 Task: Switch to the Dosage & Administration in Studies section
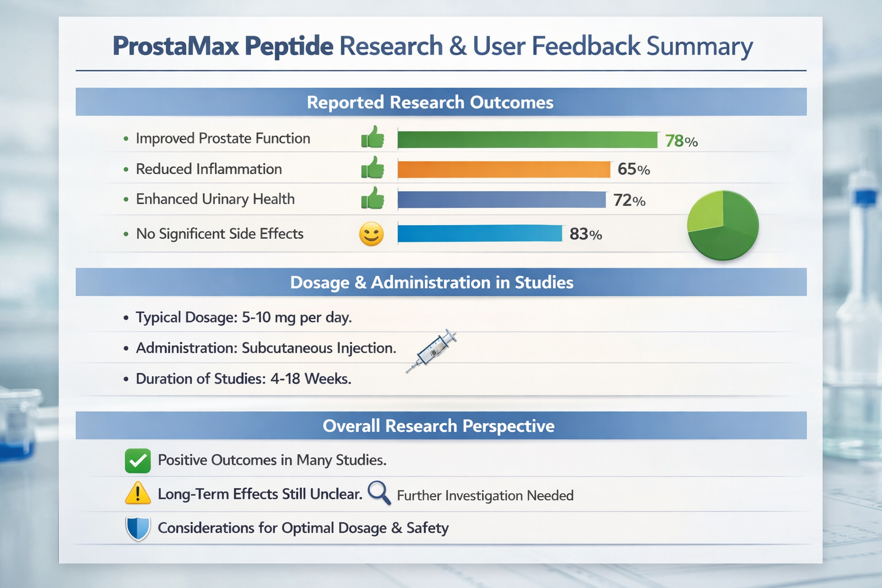432,283
